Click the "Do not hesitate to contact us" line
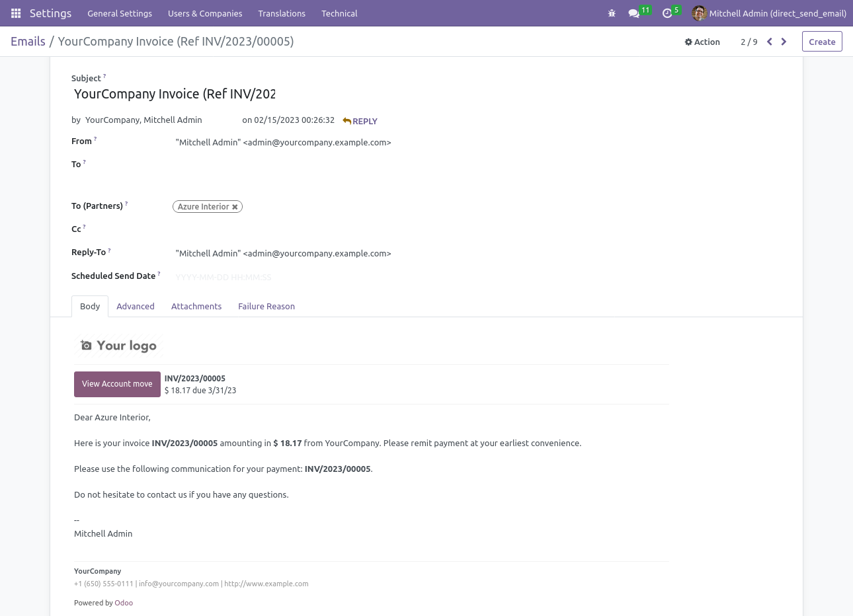This screenshot has height=616, width=853. pos(181,494)
